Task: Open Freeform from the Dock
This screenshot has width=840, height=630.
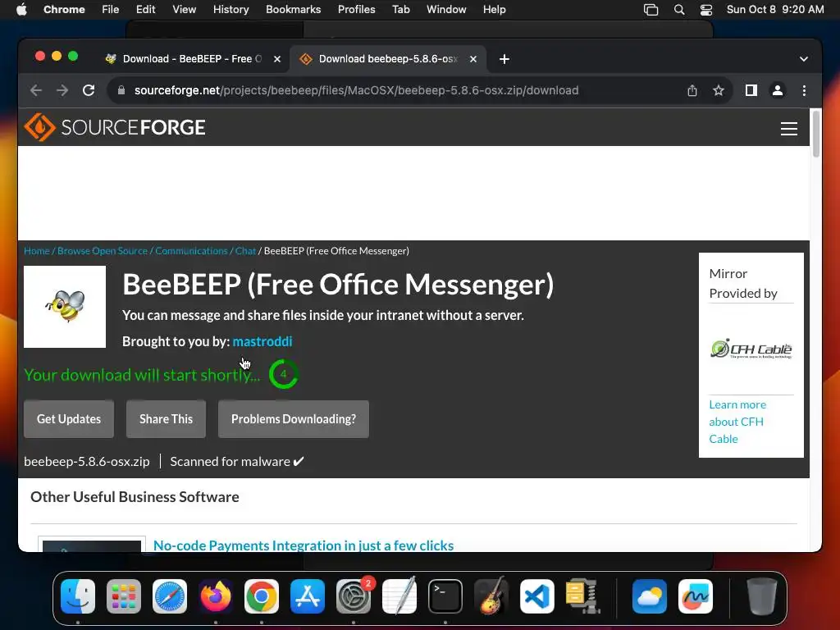Action: coord(696,596)
